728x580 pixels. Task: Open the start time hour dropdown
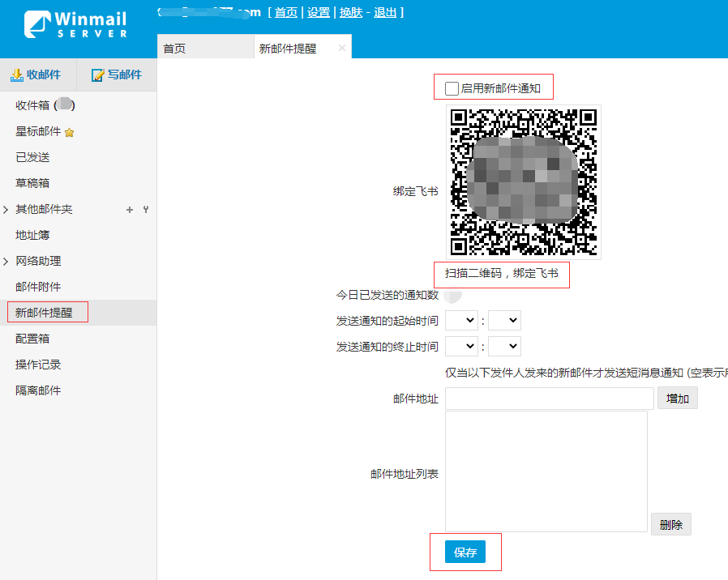pos(461,321)
